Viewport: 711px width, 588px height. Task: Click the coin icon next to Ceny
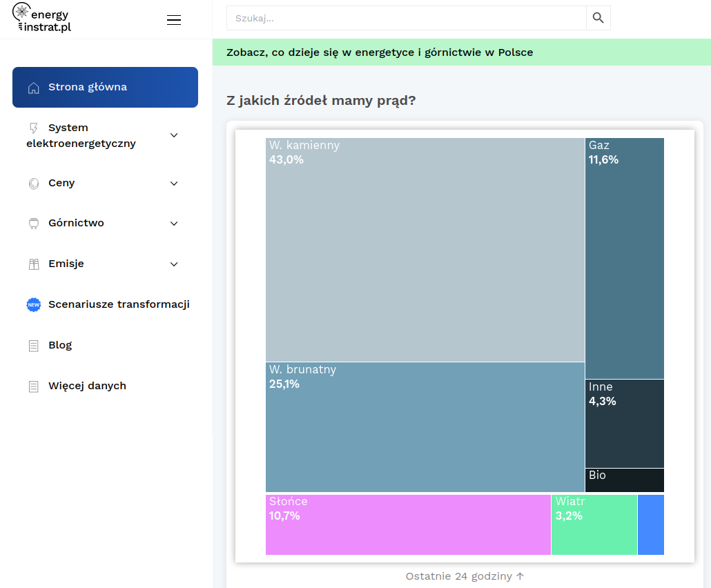34,183
